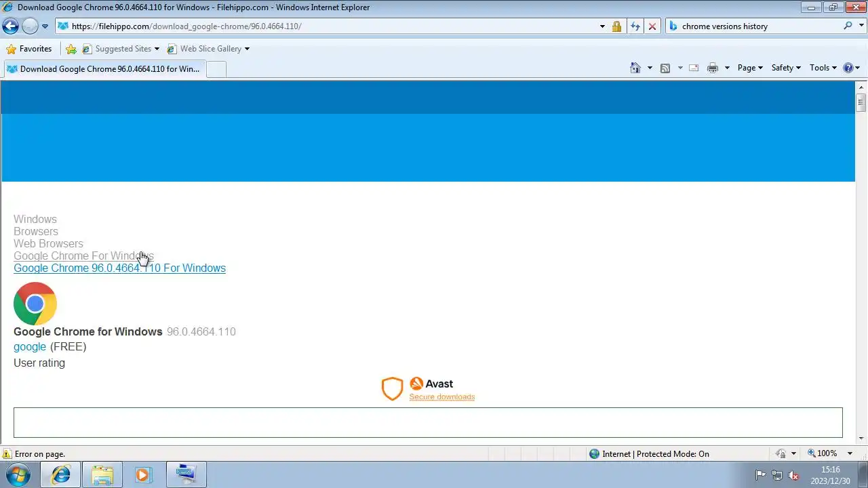
Task: Click Google Chrome 96.0.4664.110 For Windows link
Action: pyautogui.click(x=119, y=268)
